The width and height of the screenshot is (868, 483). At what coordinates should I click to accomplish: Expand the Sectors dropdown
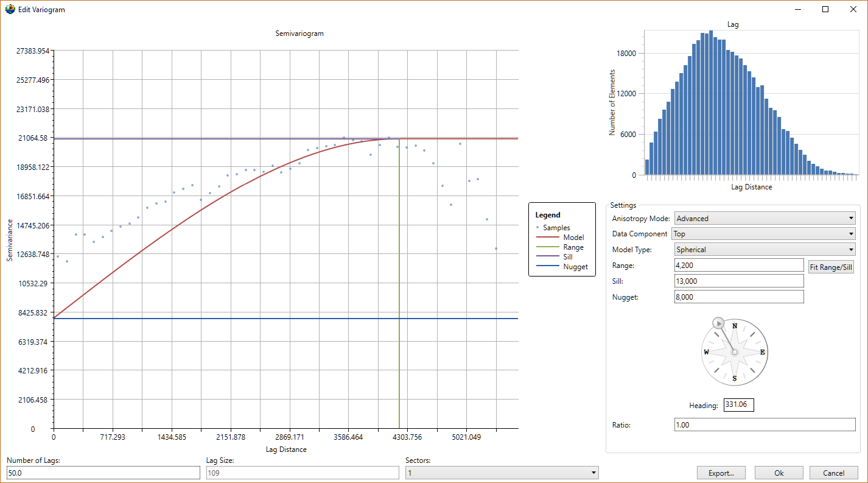(x=502, y=473)
